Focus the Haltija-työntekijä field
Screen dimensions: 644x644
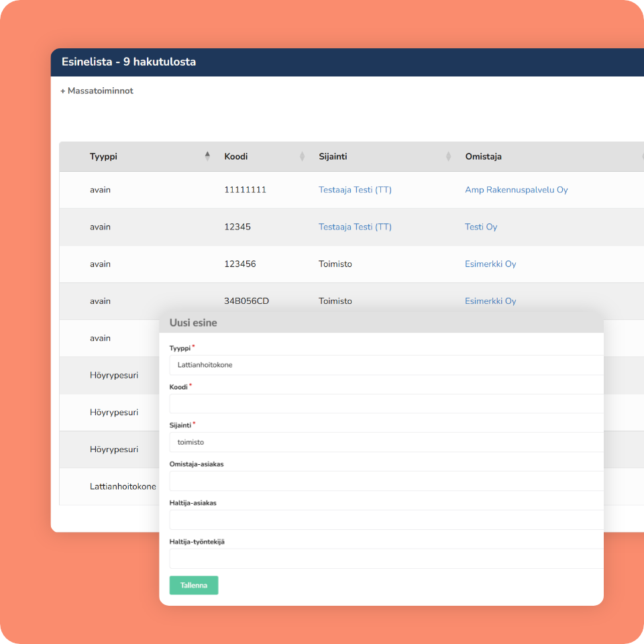coord(386,559)
